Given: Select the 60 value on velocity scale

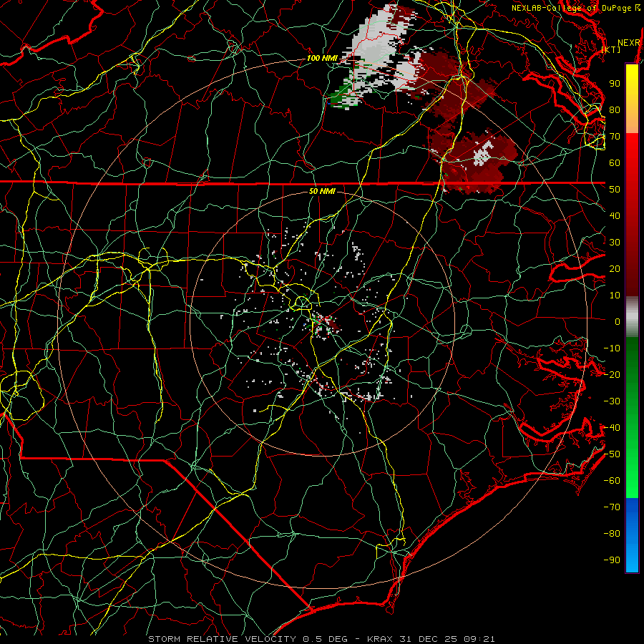Looking at the screenshot, I should coord(615,162).
